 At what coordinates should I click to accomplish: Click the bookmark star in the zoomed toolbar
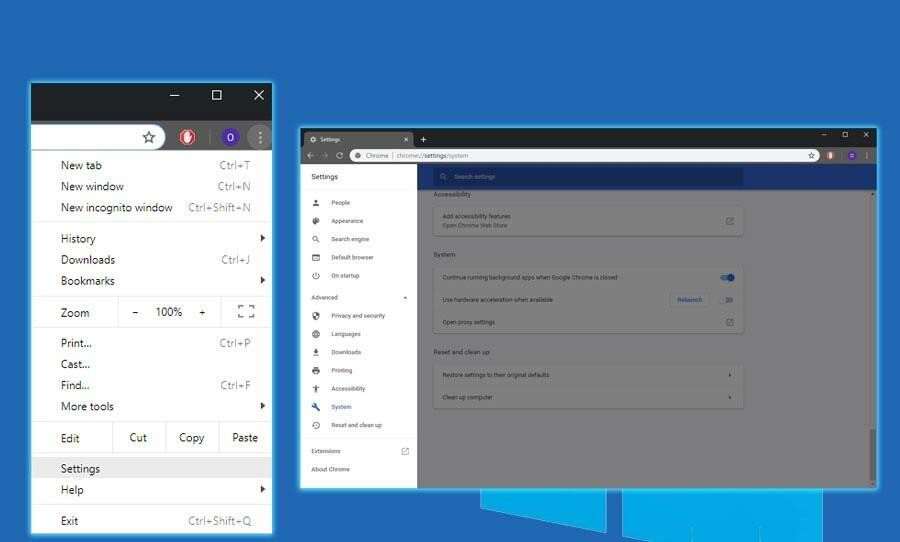pos(149,137)
